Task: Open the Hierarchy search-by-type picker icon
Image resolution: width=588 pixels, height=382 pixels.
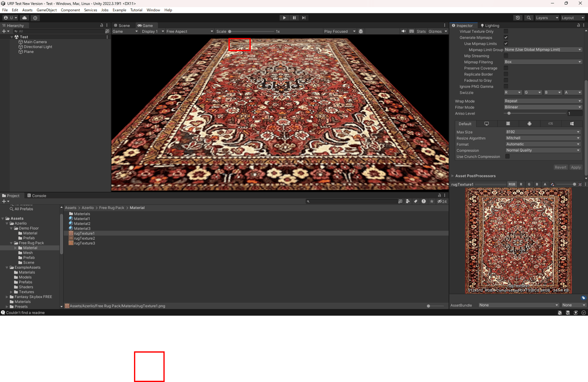Action: tap(107, 31)
